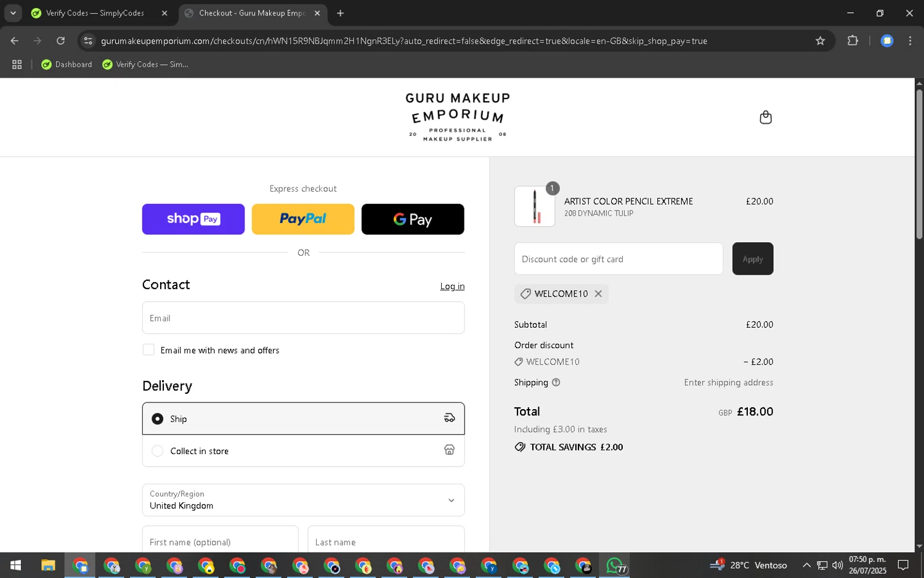Viewport: 924px width, 578px height.
Task: Click the Apply discount button
Action: pyautogui.click(x=753, y=259)
